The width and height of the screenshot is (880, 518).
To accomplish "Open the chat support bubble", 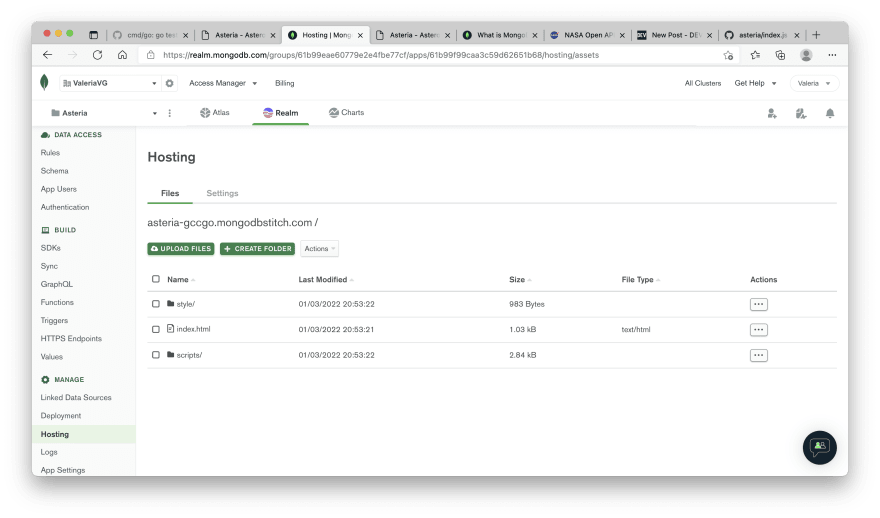I will 820,447.
